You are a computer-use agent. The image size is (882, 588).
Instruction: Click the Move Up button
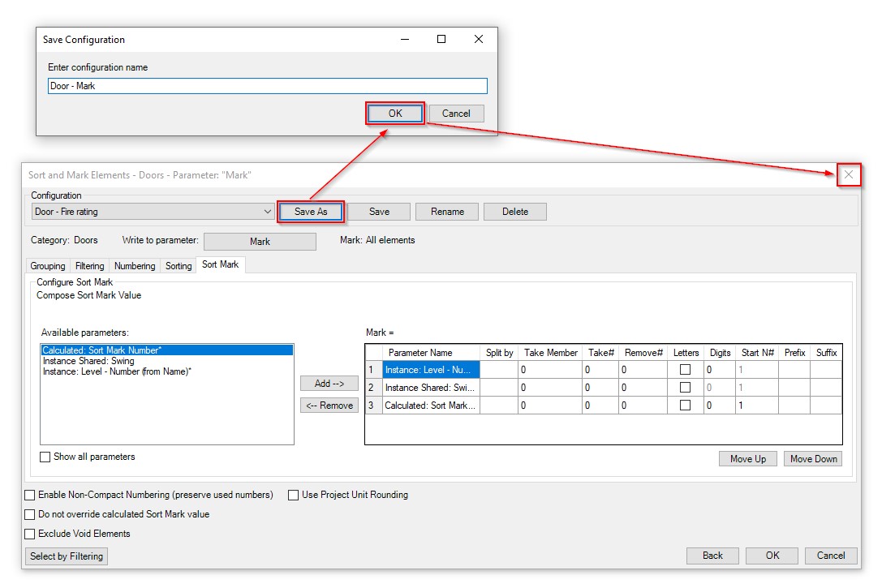pos(747,459)
